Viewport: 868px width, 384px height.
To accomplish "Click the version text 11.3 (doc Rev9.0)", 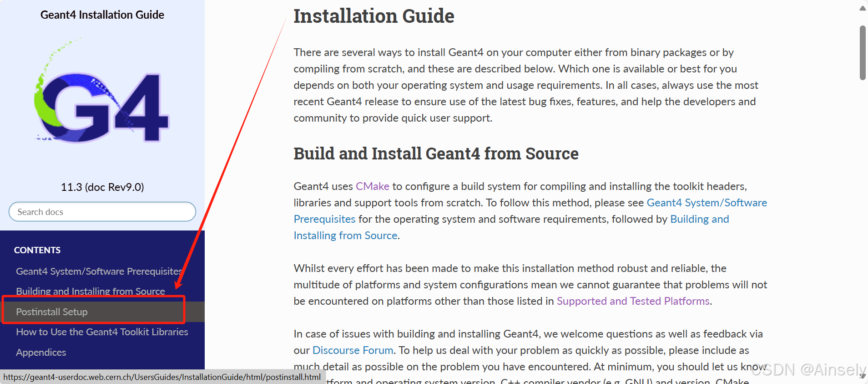I will (102, 187).
